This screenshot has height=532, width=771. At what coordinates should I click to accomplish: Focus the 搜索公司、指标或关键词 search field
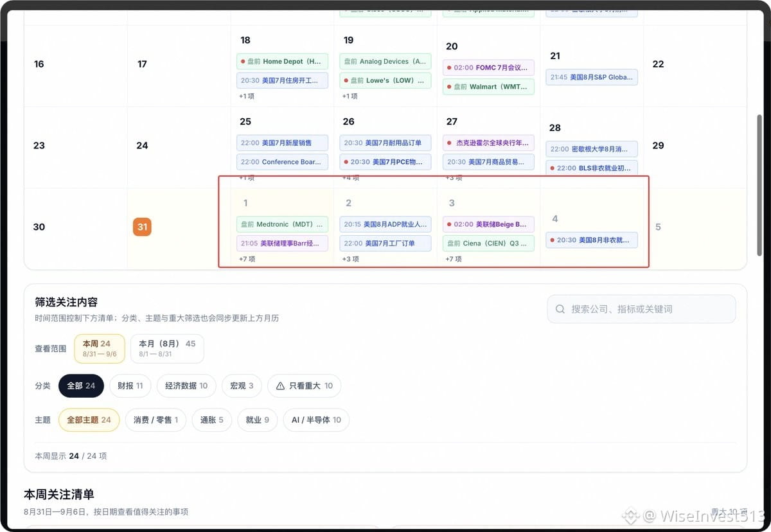point(641,309)
